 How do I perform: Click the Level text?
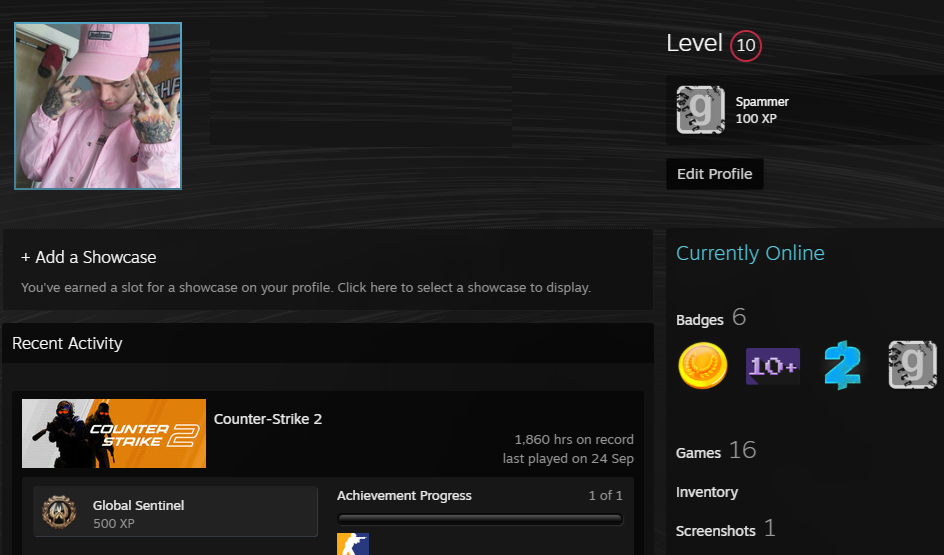pos(694,43)
